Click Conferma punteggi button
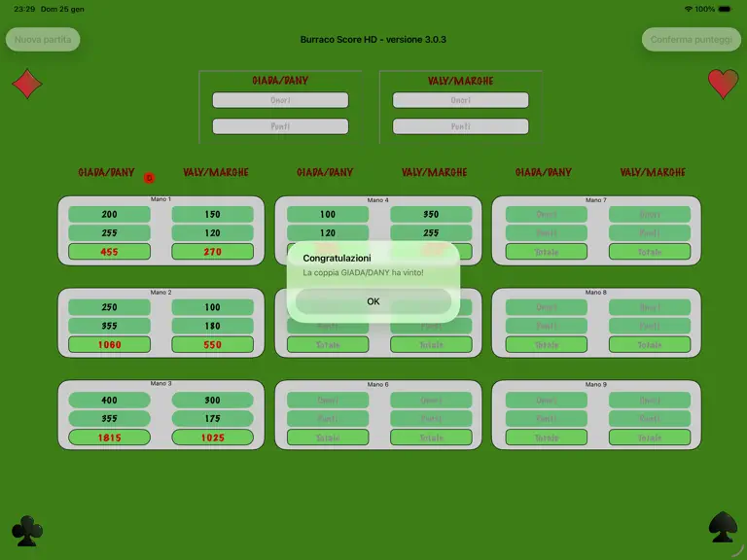This screenshot has width=747, height=560. pyautogui.click(x=692, y=40)
